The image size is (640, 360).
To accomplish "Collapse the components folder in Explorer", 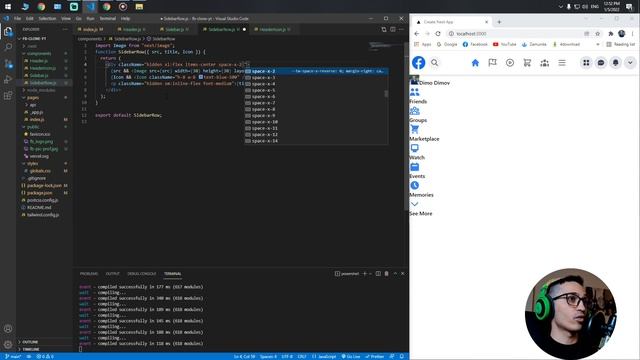I will [x=39, y=53].
